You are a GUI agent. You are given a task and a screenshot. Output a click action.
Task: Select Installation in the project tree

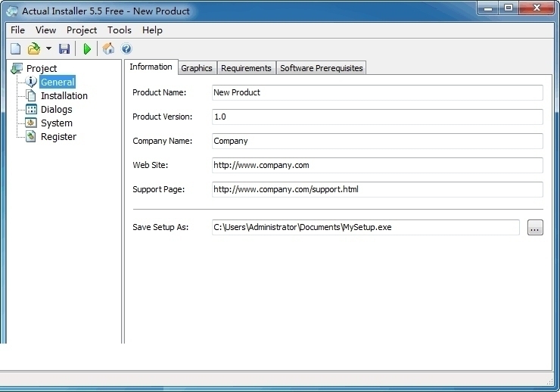[64, 95]
